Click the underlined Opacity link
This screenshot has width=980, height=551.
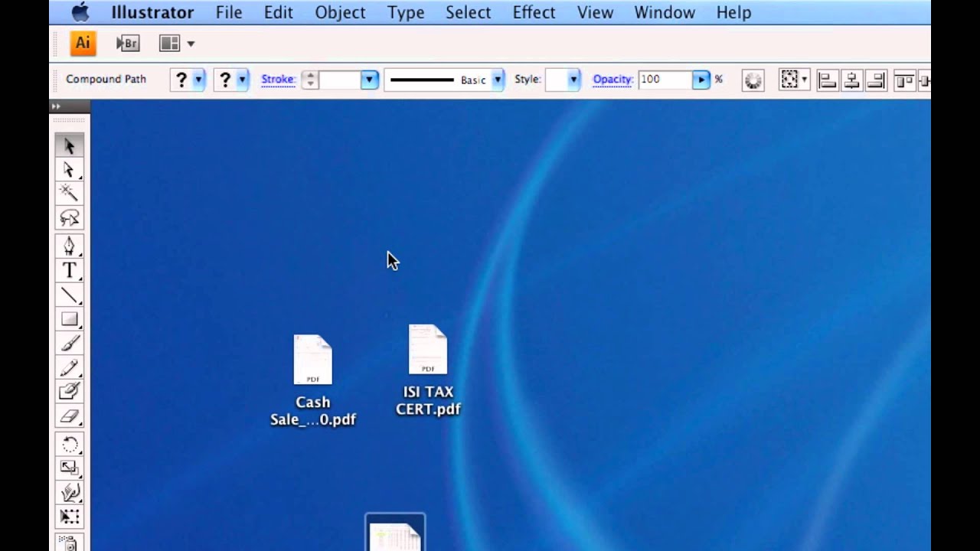612,79
